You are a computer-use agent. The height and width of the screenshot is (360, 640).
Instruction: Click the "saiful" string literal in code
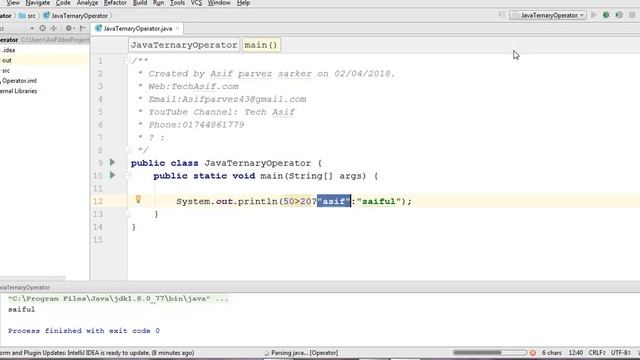click(378, 201)
